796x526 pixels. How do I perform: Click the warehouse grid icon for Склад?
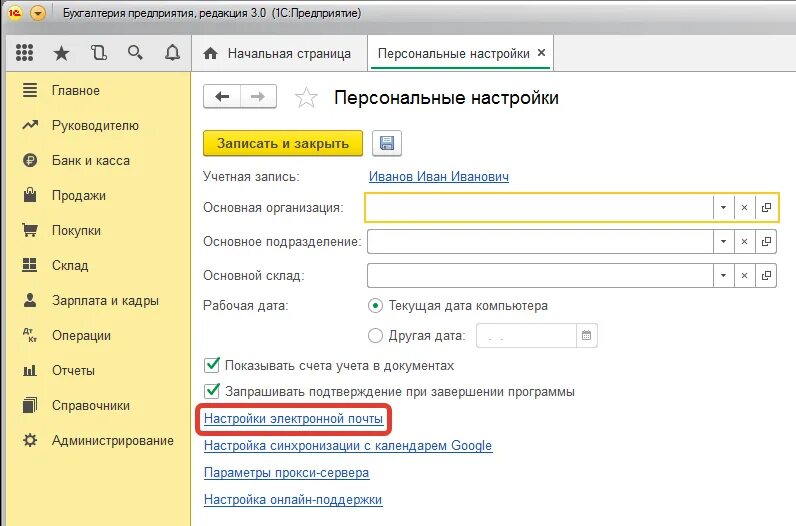30,265
